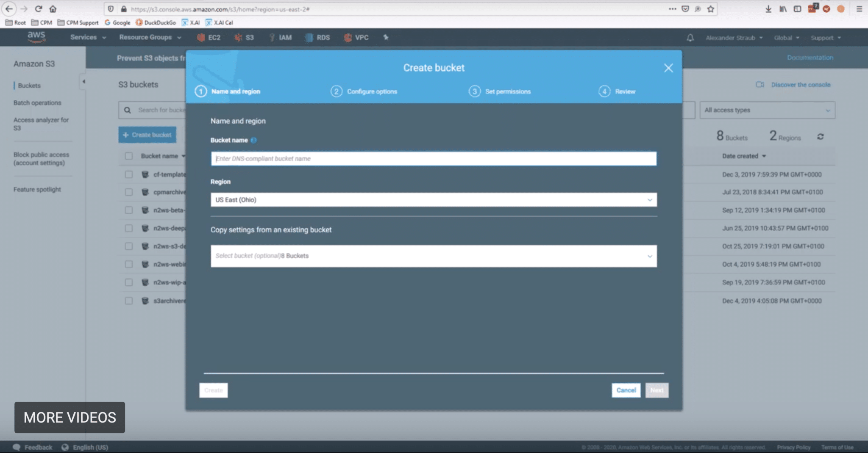Screen dimensions: 868x453
Task: Open the Alexander Straub account menu
Action: point(734,38)
